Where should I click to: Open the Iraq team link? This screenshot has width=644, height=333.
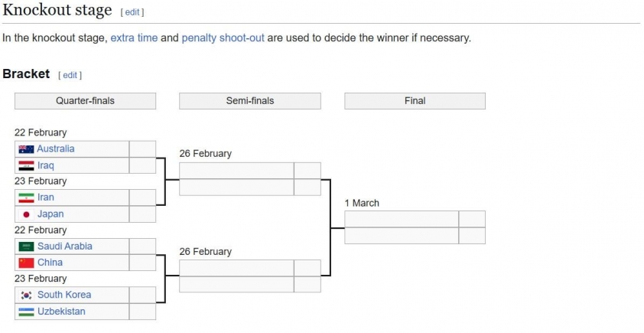pos(46,165)
